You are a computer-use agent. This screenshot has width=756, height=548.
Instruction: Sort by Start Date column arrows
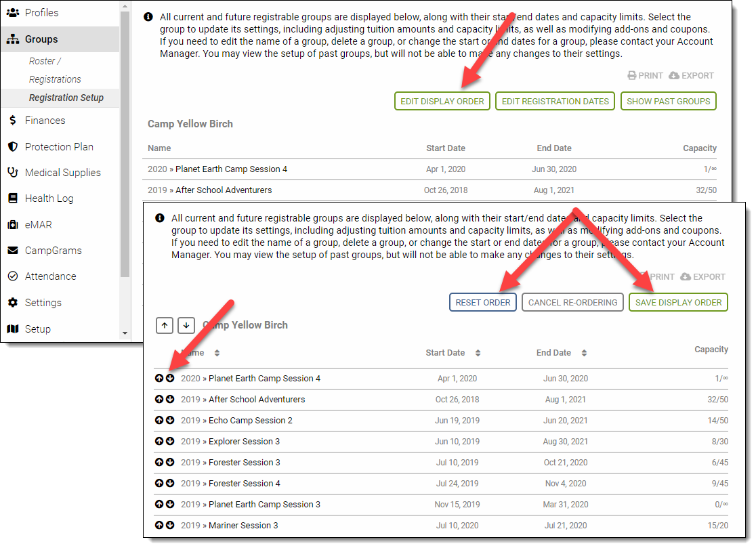tap(478, 353)
